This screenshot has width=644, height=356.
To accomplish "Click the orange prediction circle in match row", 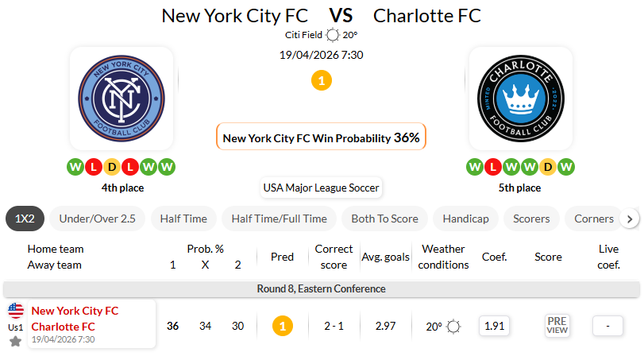I will coord(282,326).
